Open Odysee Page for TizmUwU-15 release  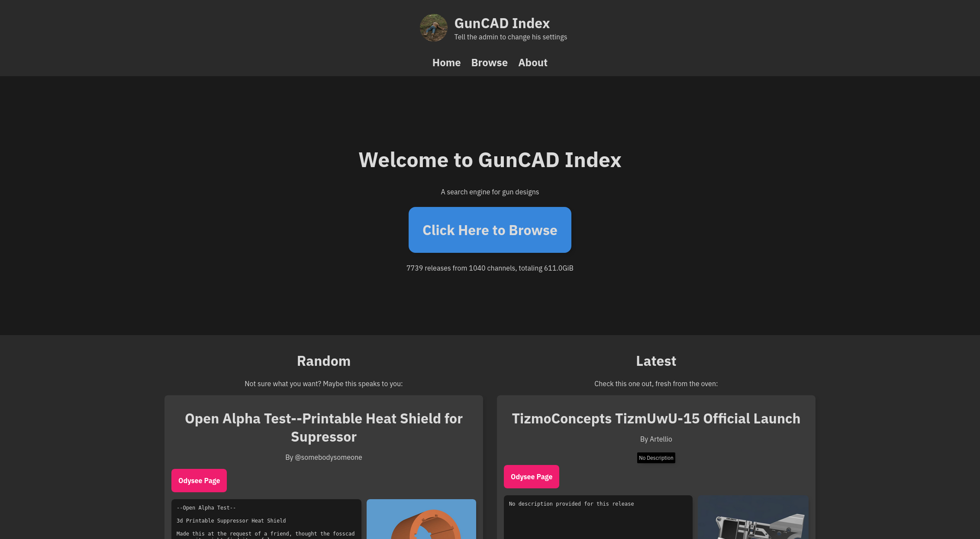tap(532, 477)
